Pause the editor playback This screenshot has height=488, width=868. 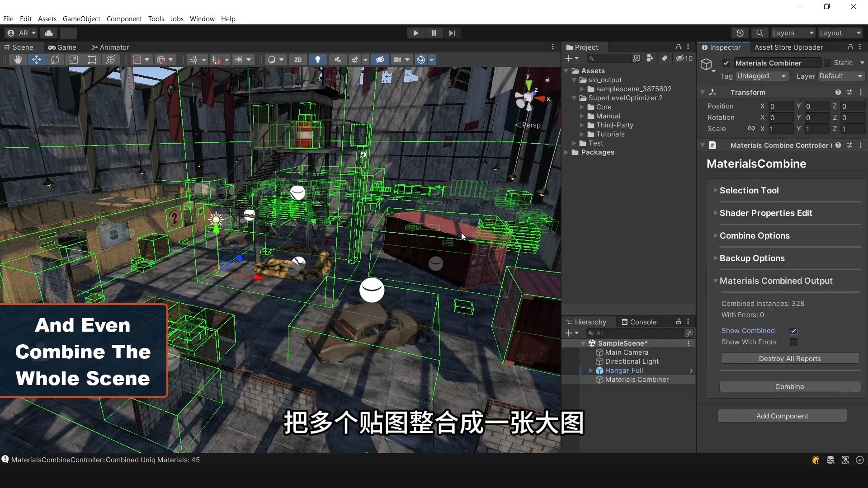pyautogui.click(x=434, y=33)
